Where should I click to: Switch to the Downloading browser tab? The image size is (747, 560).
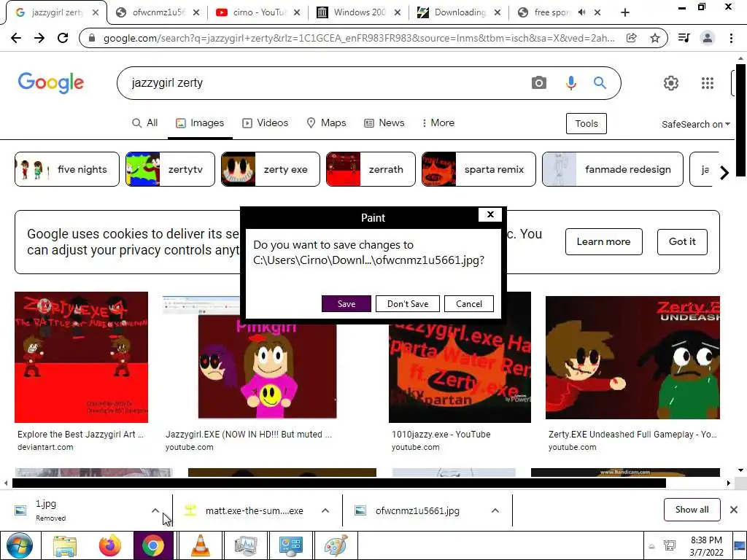click(x=459, y=13)
